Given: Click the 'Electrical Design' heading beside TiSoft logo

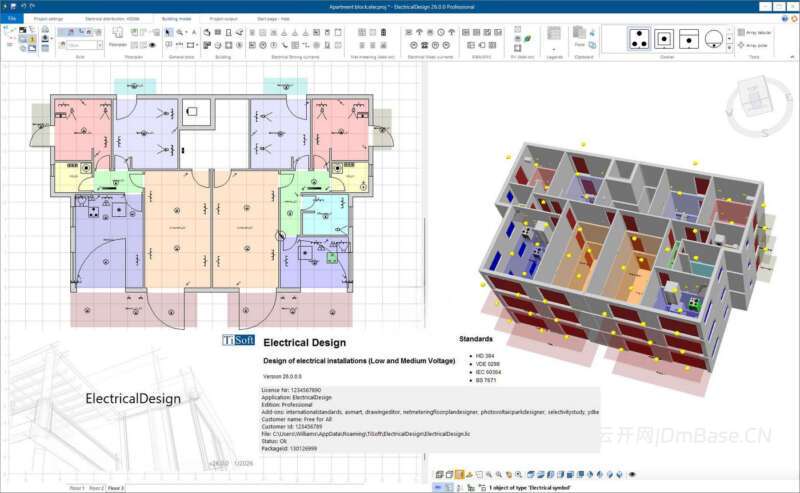Looking at the screenshot, I should [305, 342].
